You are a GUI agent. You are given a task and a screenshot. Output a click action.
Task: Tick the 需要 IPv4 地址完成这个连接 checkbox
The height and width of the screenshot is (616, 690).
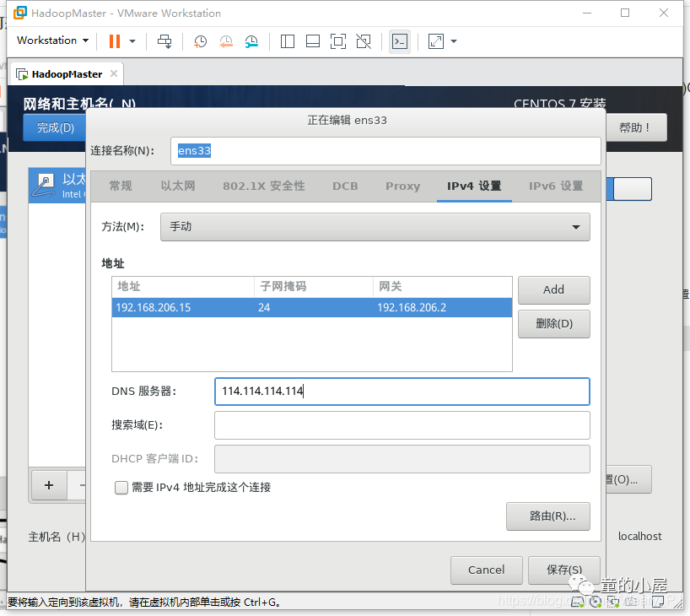point(121,488)
